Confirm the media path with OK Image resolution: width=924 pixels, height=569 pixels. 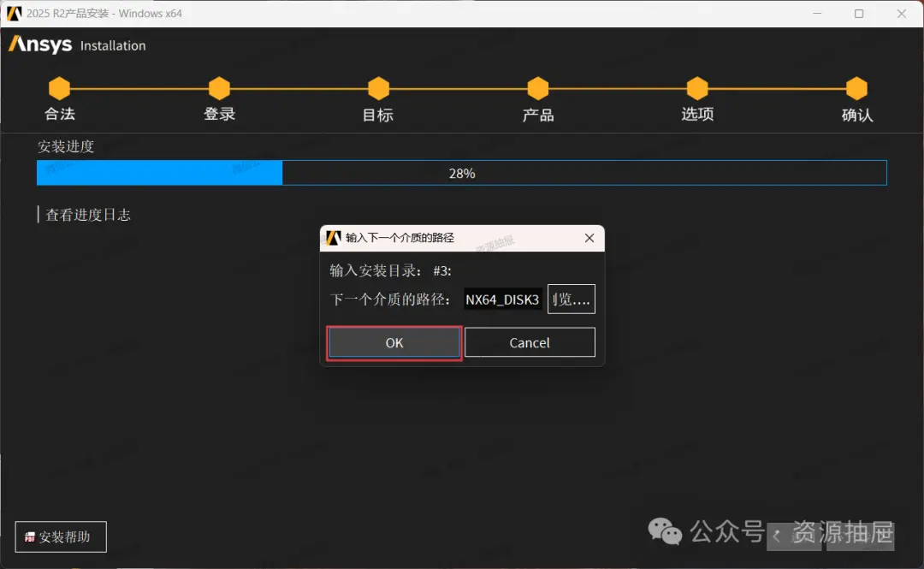click(394, 342)
